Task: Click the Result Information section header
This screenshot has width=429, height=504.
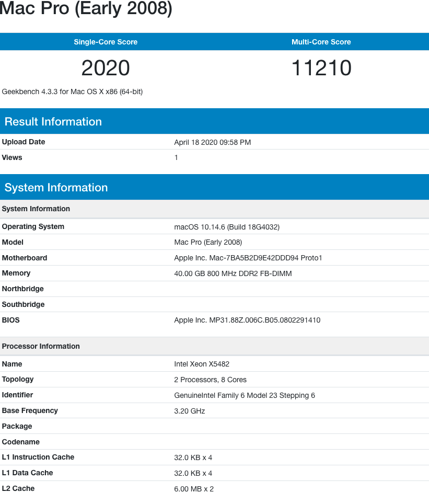Action: [x=214, y=121]
